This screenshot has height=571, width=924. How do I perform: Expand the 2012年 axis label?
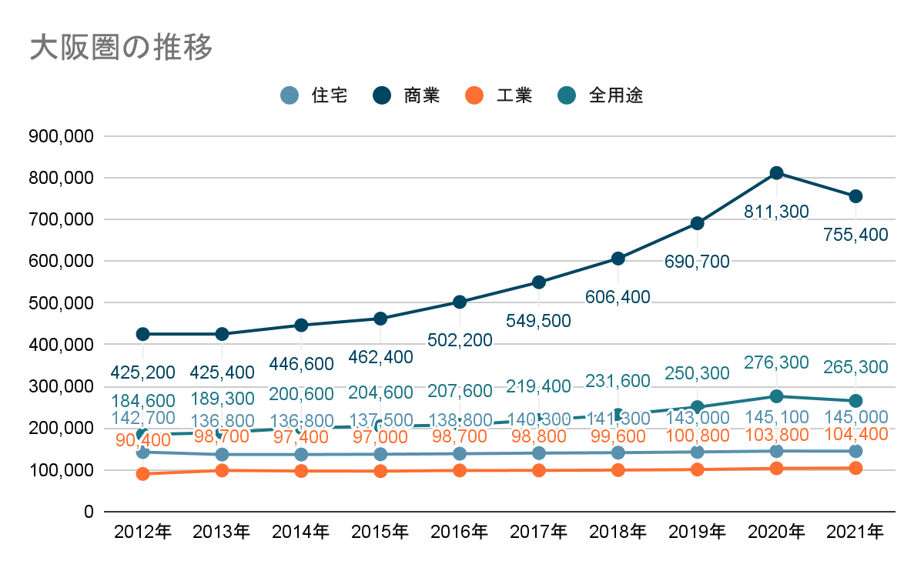(144, 531)
